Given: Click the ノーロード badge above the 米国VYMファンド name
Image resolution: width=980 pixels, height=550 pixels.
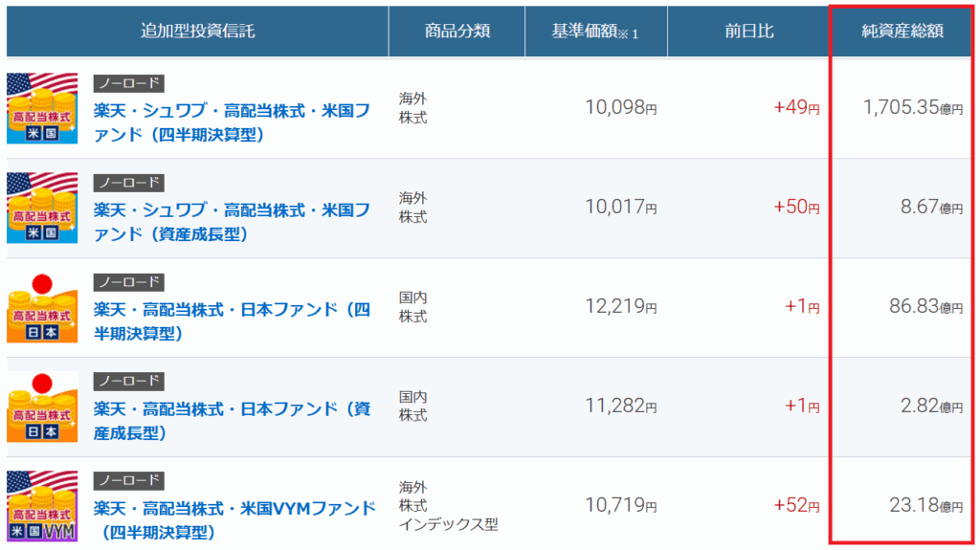Looking at the screenshot, I should point(128,481).
